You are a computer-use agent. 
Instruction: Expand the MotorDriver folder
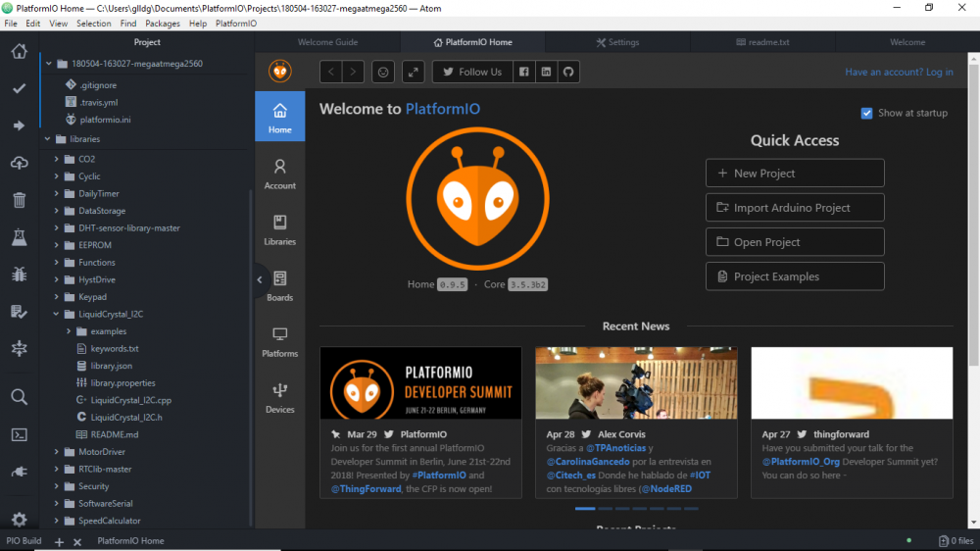(56, 452)
